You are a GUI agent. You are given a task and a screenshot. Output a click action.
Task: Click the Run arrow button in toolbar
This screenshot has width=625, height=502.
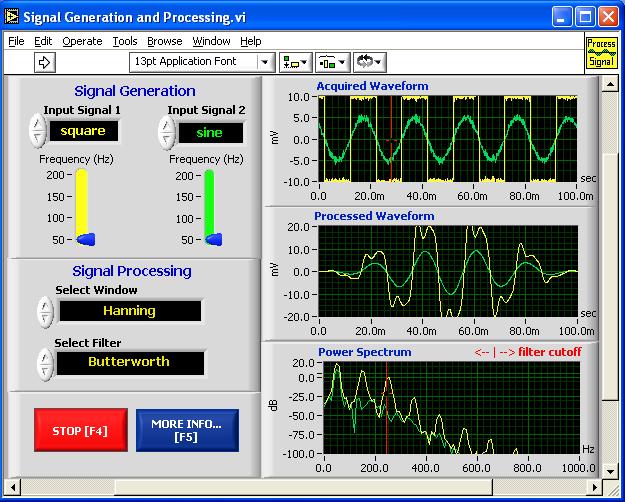tap(45, 62)
